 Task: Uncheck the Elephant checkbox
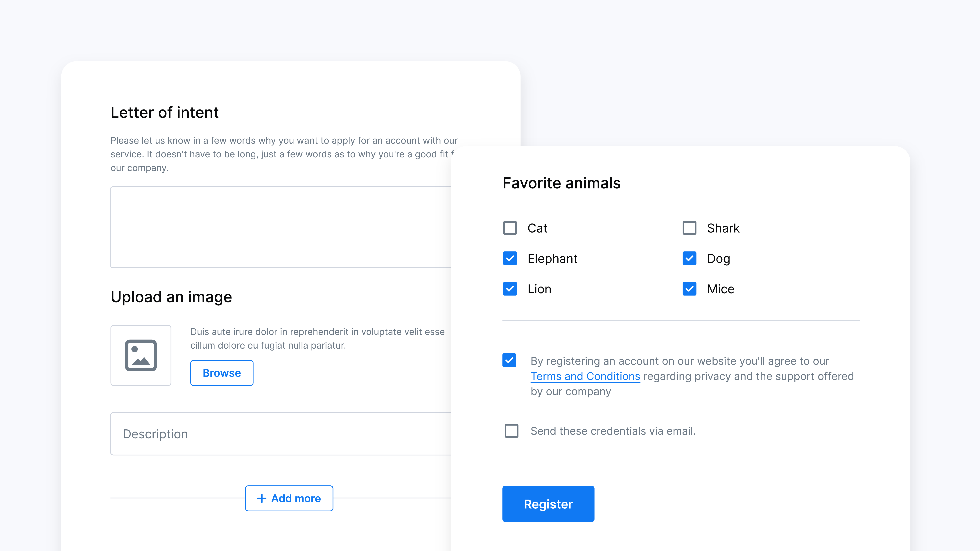point(510,258)
